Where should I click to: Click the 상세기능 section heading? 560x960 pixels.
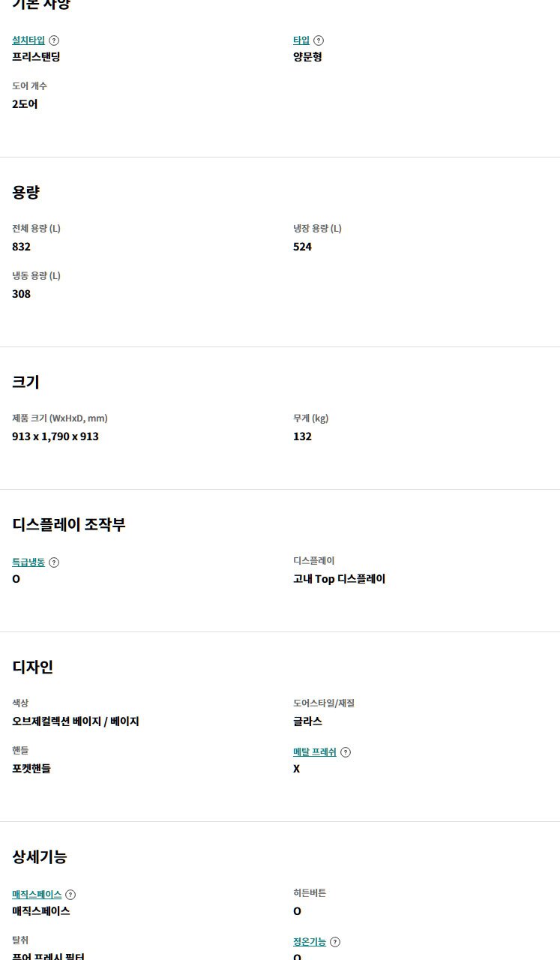click(40, 856)
